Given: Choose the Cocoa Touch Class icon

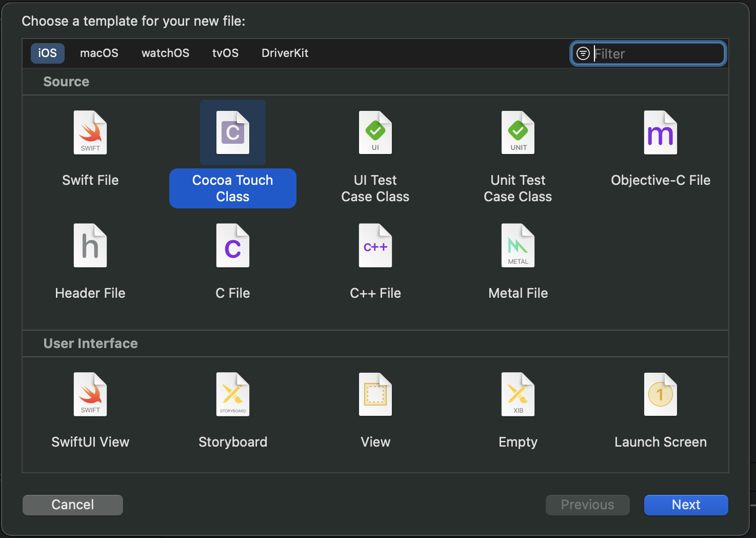Looking at the screenshot, I should (233, 132).
